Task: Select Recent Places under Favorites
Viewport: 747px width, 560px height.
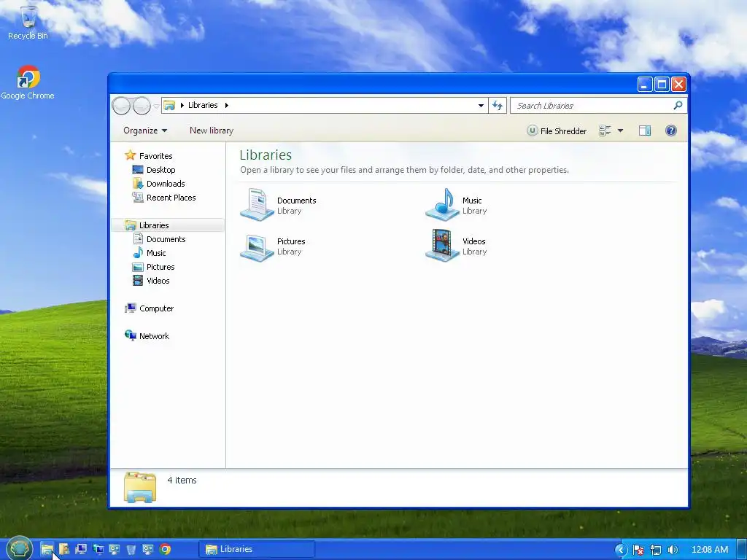Action: click(x=171, y=197)
